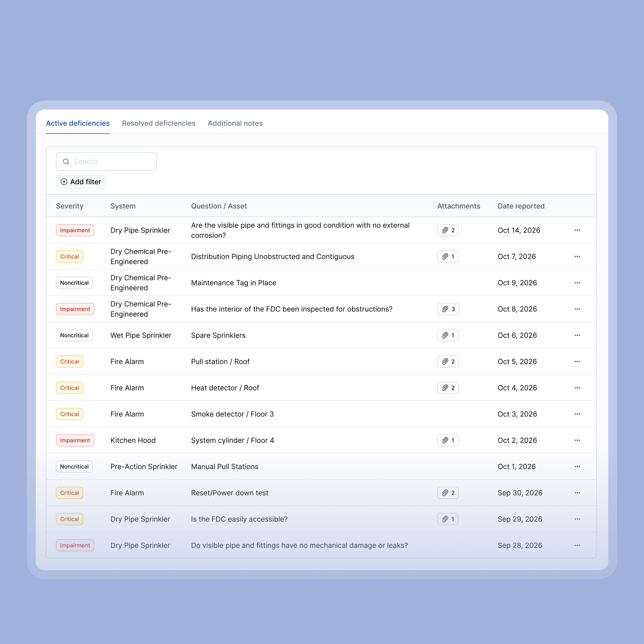Open more options for Smoke detector / Floor 3

[x=577, y=414]
